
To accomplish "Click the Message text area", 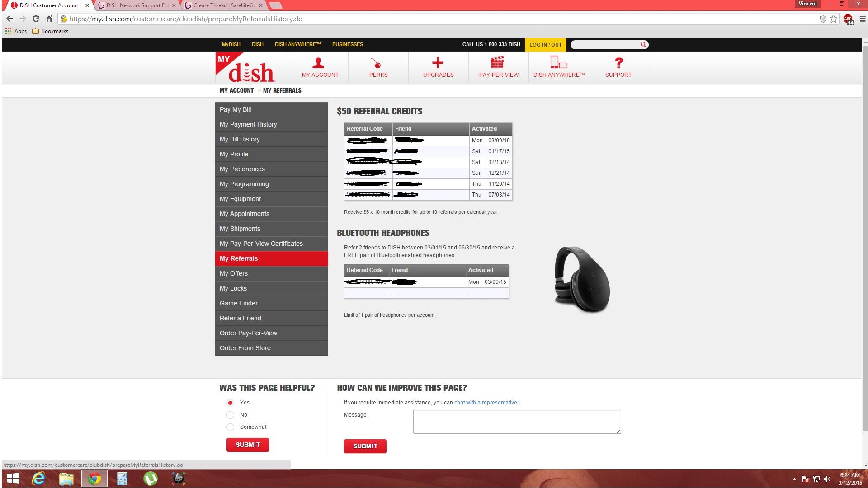I will (517, 422).
